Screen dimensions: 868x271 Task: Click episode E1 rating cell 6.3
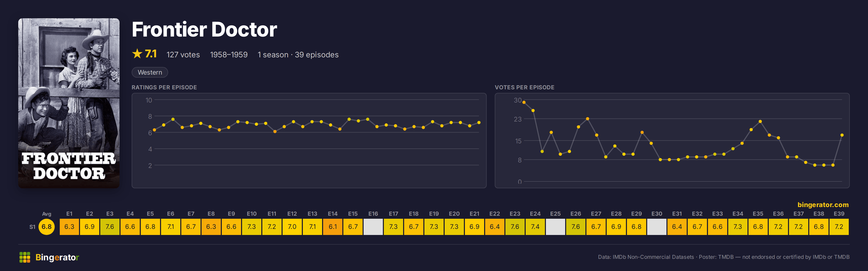click(69, 226)
